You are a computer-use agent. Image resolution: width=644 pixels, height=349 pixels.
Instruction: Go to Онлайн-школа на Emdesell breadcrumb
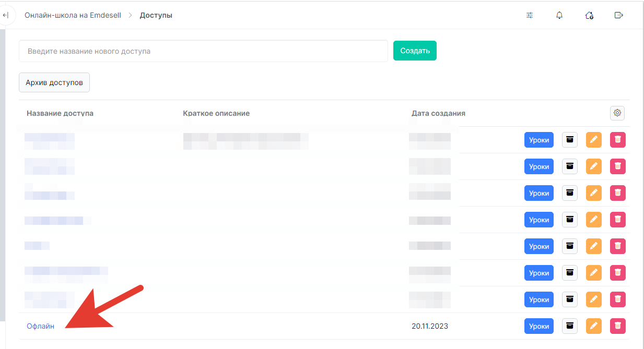click(73, 15)
